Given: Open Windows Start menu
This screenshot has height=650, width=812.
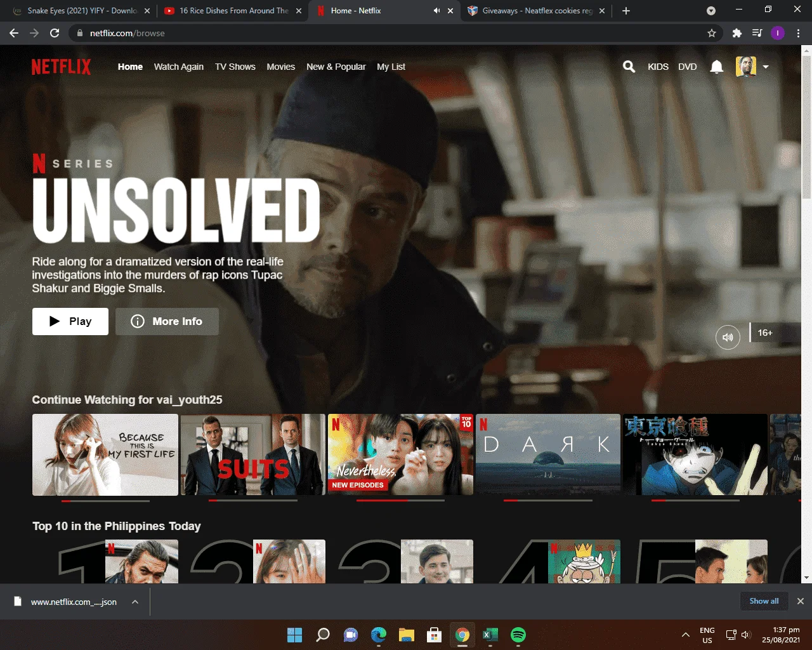Looking at the screenshot, I should pyautogui.click(x=295, y=635).
